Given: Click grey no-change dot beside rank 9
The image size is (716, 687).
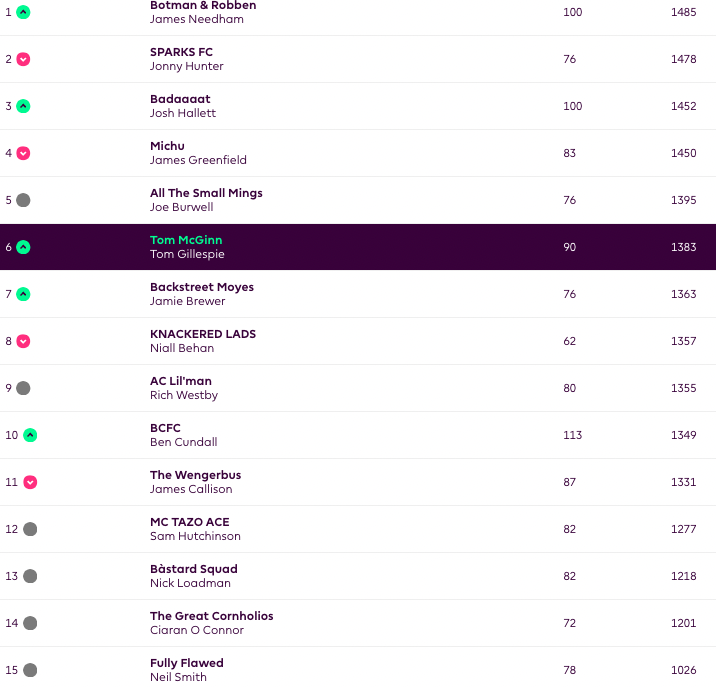Looking at the screenshot, I should pos(23,388).
